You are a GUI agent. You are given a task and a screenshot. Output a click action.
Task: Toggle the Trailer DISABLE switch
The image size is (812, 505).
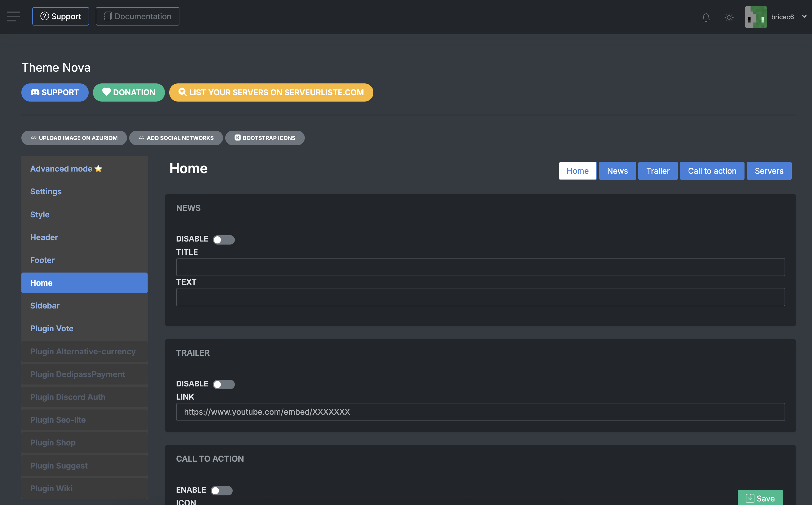pyautogui.click(x=224, y=385)
